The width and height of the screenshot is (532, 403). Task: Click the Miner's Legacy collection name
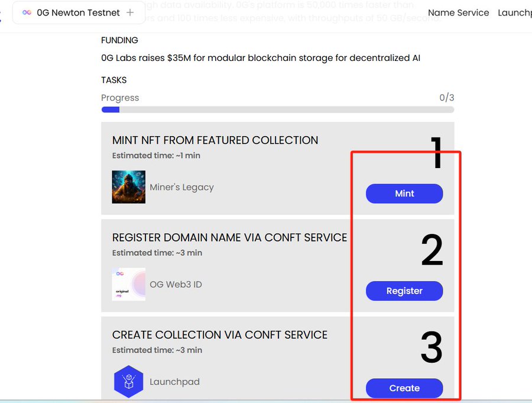tap(181, 187)
